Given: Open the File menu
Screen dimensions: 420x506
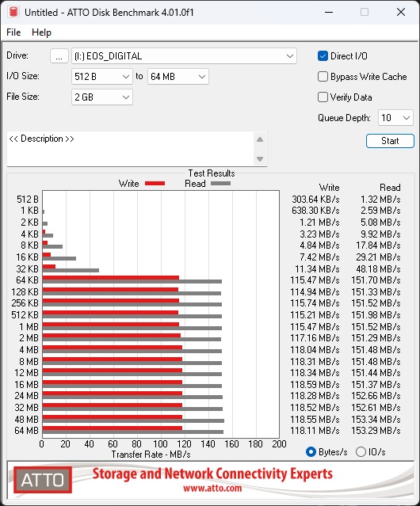Looking at the screenshot, I should [x=13, y=32].
